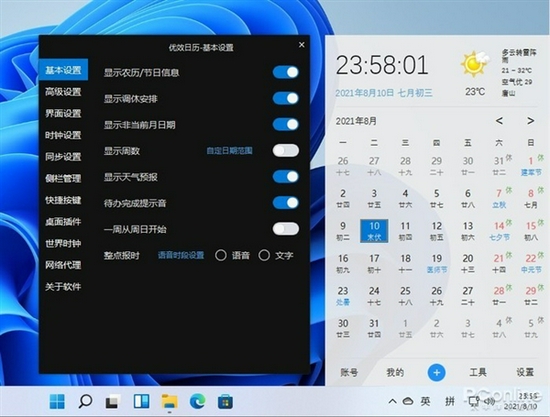Select August 7 立秋 in calendar
The image size is (550, 417).
click(x=499, y=199)
